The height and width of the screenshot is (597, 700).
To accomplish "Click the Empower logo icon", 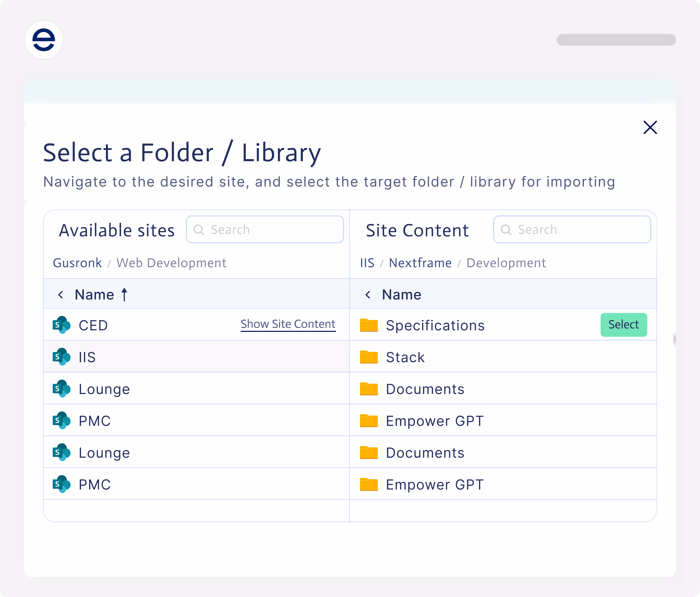I will click(x=44, y=40).
